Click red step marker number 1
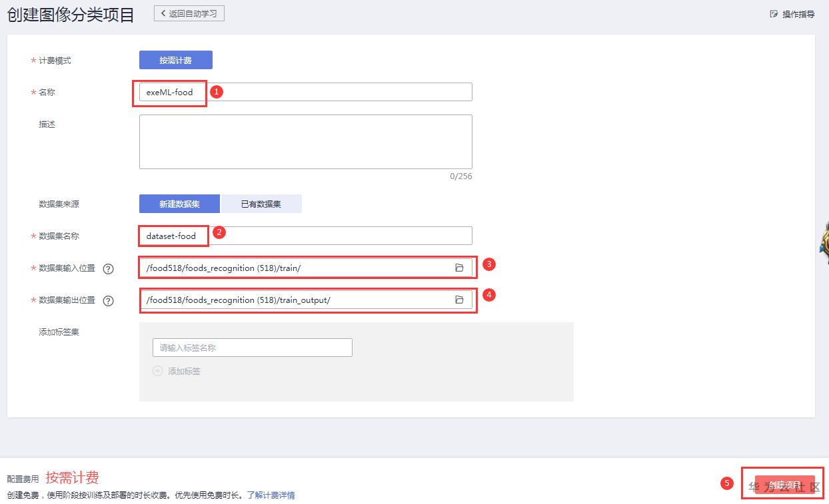 217,92
